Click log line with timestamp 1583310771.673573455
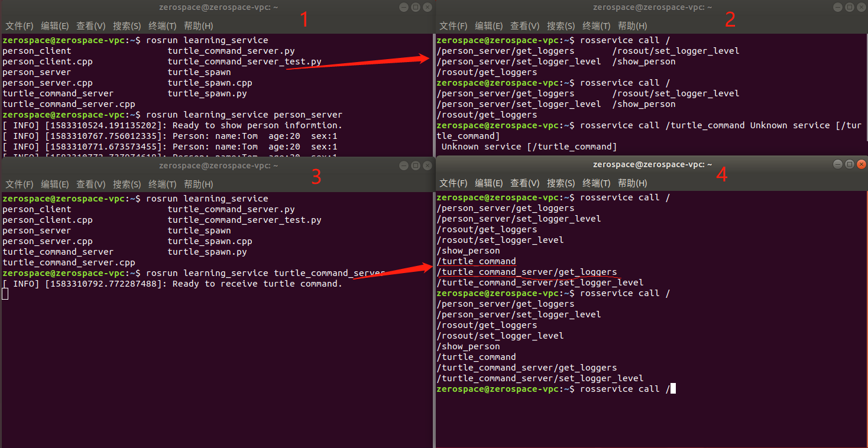The width and height of the screenshot is (868, 448). 170,147
